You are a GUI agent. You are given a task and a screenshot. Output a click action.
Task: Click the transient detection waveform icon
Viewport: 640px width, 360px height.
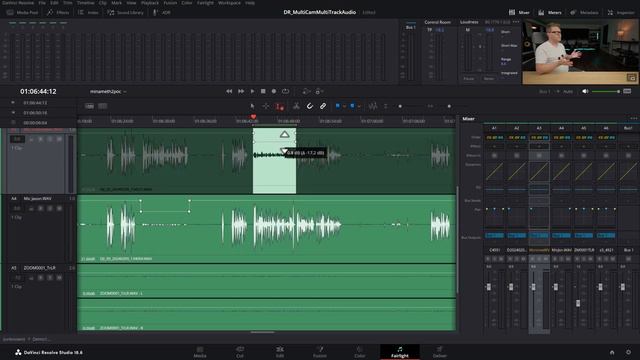click(x=373, y=106)
